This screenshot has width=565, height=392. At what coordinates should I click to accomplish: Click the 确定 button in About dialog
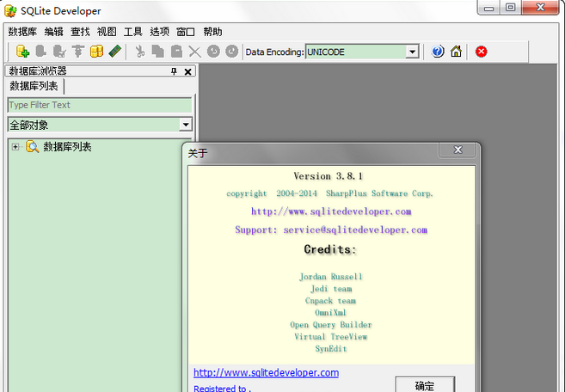pyautogui.click(x=425, y=385)
